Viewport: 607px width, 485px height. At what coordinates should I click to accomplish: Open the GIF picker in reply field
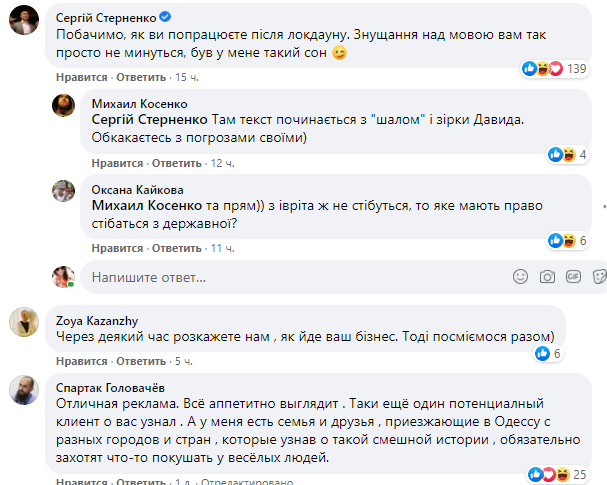point(573,276)
